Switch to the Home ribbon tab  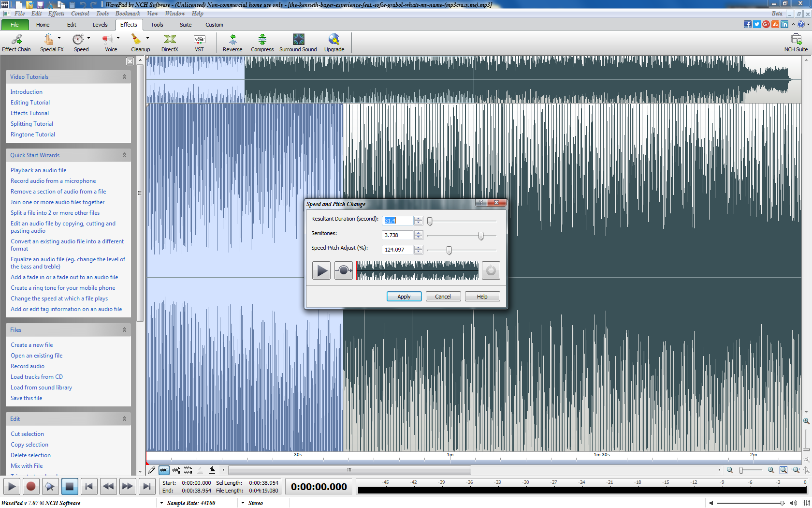pyautogui.click(x=43, y=25)
